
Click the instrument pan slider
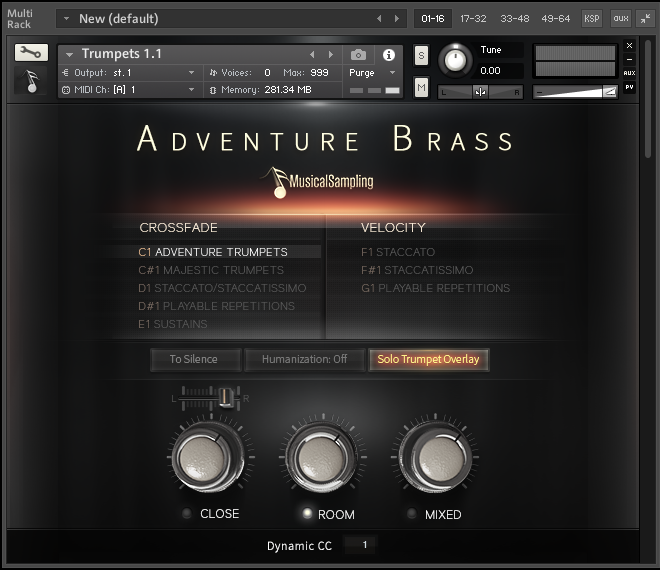(x=480, y=92)
